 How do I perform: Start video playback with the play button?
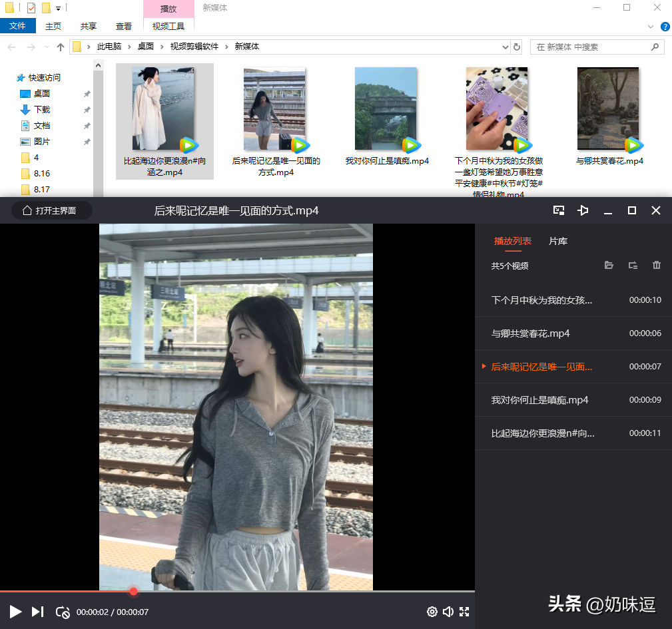click(15, 612)
